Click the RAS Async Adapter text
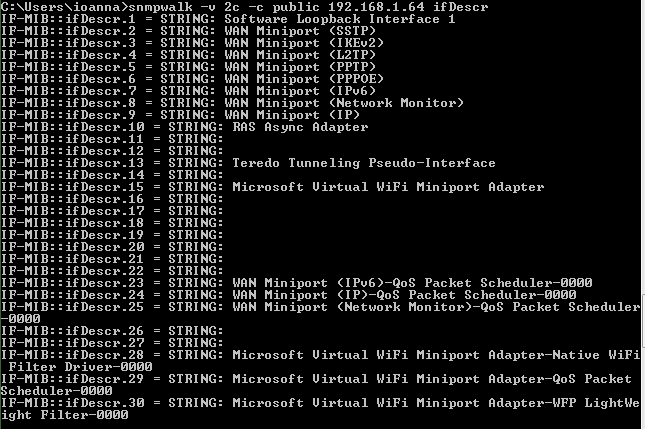 [300, 127]
